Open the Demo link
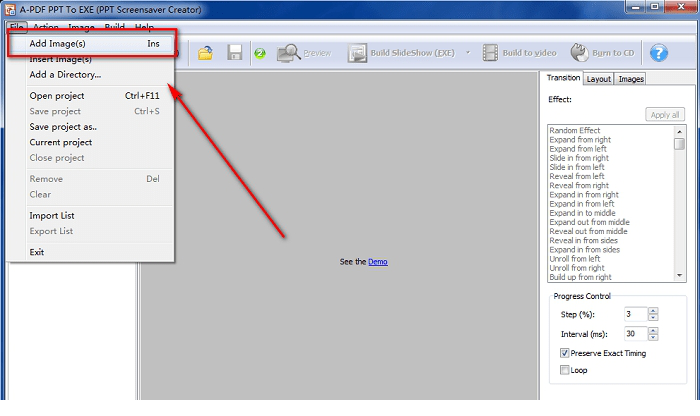The image size is (700, 416). coord(378,262)
